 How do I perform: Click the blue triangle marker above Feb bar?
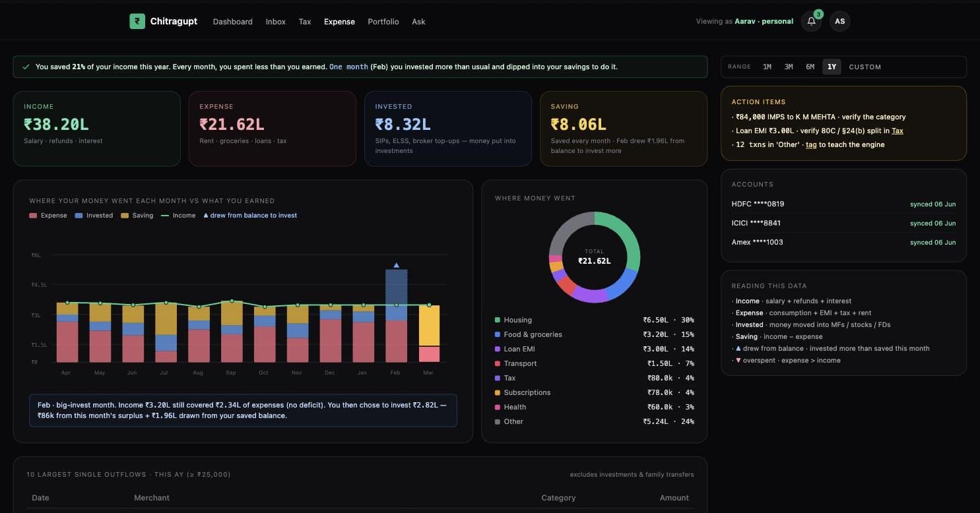tap(396, 265)
